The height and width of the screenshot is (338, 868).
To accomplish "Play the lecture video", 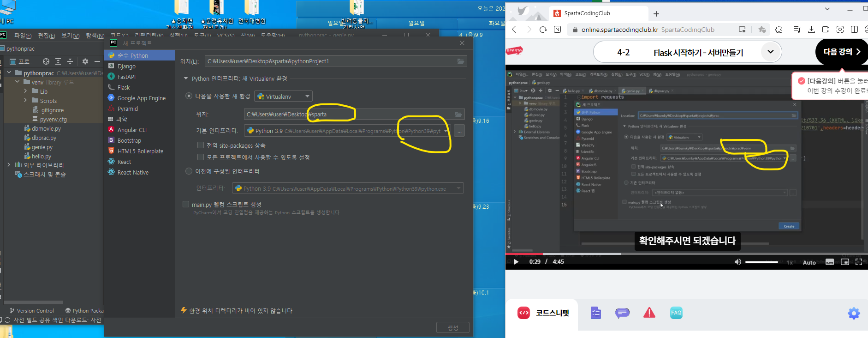I will pyautogui.click(x=516, y=262).
